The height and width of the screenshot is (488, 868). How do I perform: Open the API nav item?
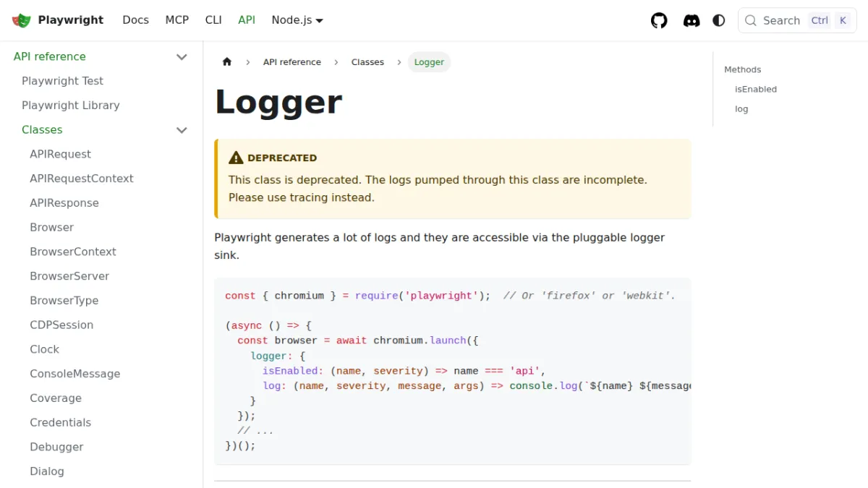[247, 20]
